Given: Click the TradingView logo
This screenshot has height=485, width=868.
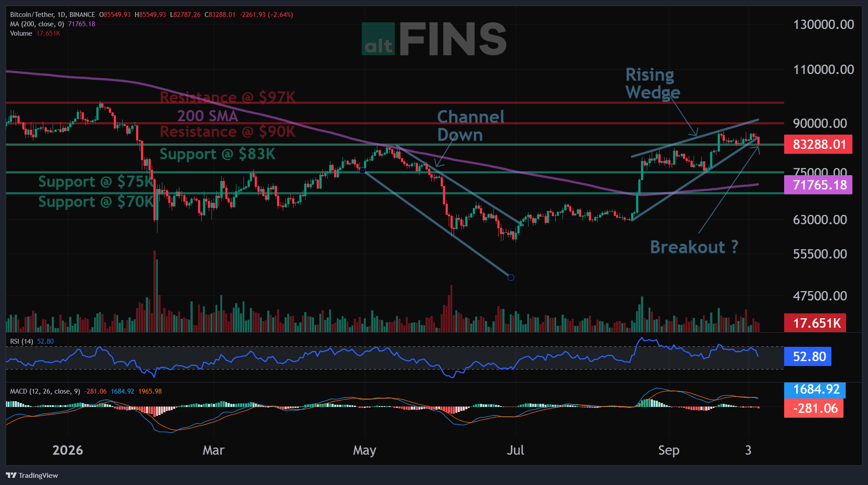Looking at the screenshot, I should [32, 475].
